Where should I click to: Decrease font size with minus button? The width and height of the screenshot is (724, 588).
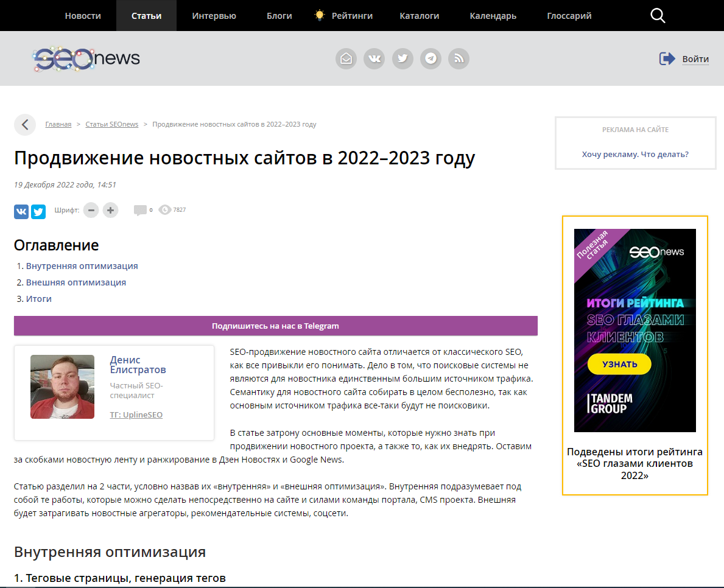[91, 210]
